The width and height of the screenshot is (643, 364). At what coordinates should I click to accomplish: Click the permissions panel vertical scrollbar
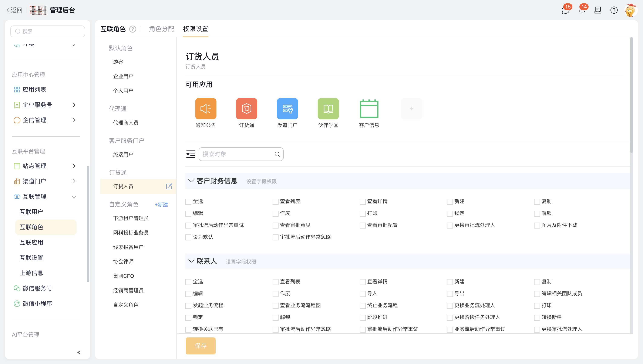(x=631, y=95)
